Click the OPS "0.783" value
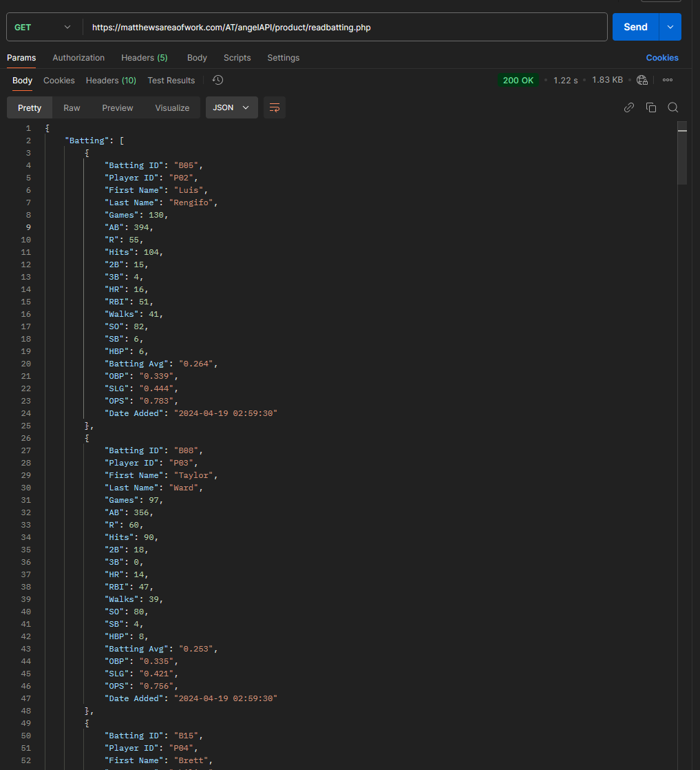Viewport: 700px width, 770px height. pos(156,401)
